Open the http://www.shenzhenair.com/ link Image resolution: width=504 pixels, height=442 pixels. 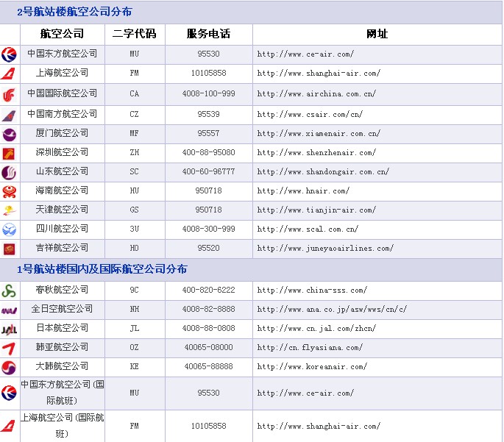tap(316, 152)
